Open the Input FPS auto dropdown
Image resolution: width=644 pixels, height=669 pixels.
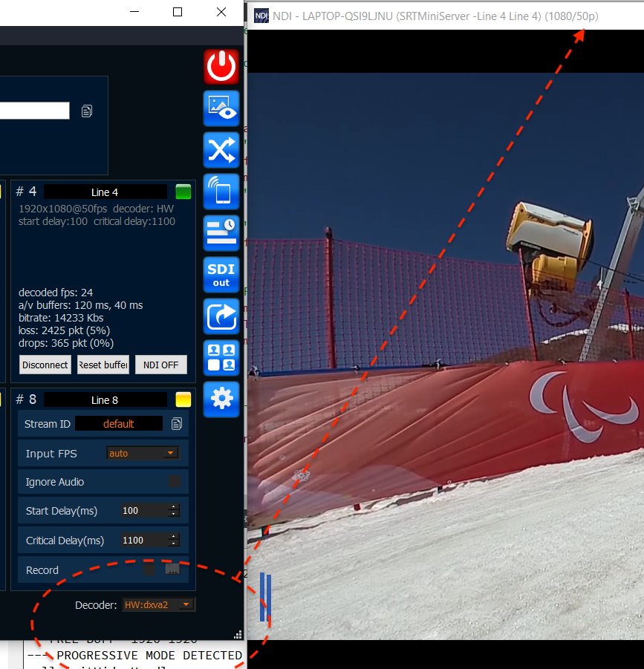(143, 453)
